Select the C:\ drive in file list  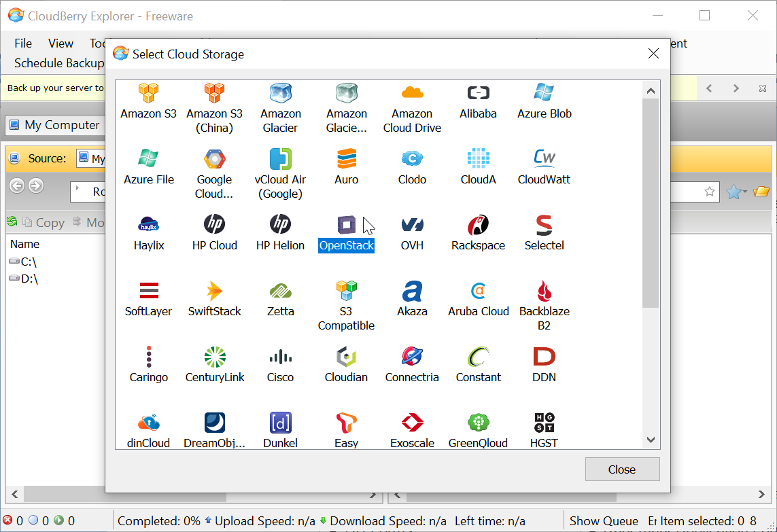click(28, 262)
